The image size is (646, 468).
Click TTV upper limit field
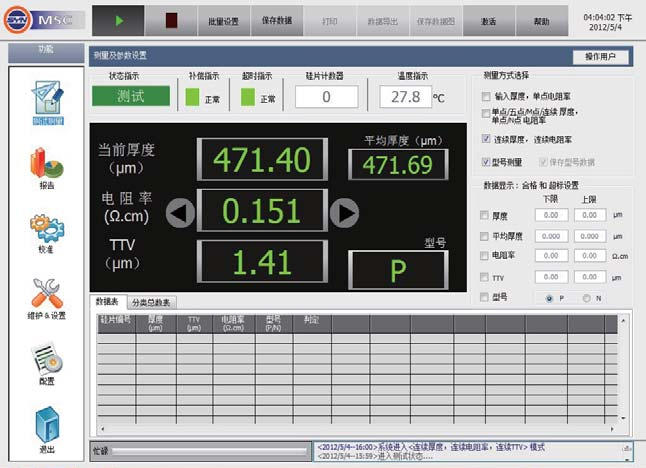590,277
